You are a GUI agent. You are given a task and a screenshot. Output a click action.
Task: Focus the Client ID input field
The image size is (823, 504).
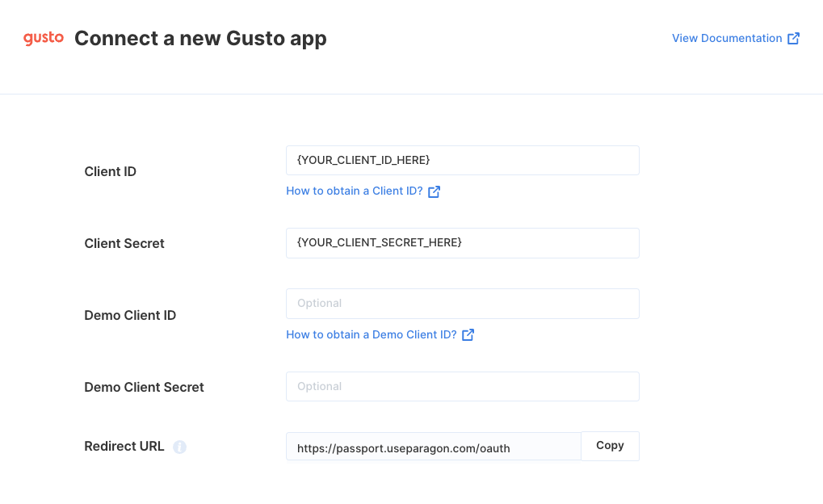[463, 160]
